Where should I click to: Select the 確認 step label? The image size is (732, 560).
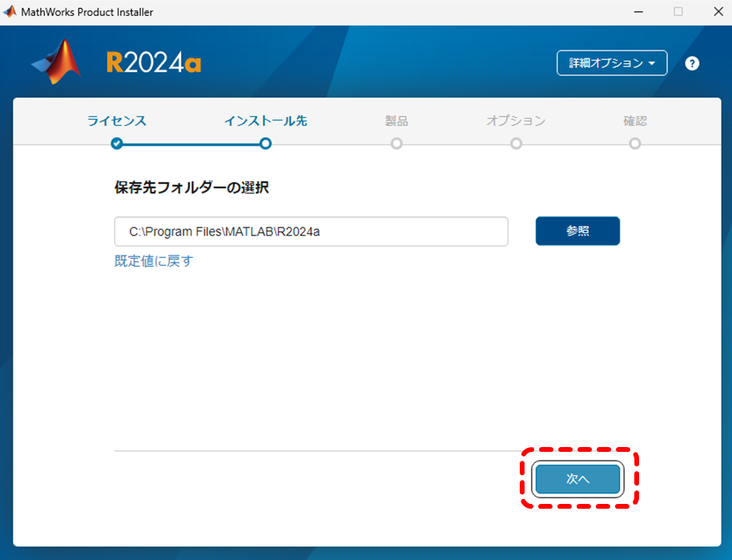[x=635, y=121]
